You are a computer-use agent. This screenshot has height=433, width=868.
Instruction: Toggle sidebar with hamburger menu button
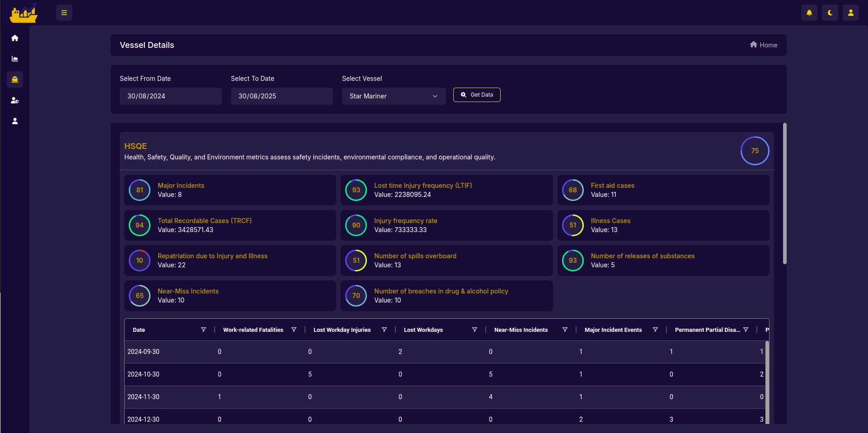coord(64,13)
